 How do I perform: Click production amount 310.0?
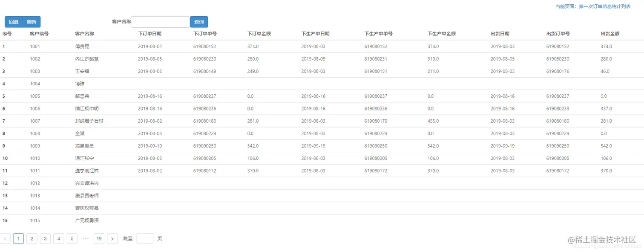tap(433, 59)
